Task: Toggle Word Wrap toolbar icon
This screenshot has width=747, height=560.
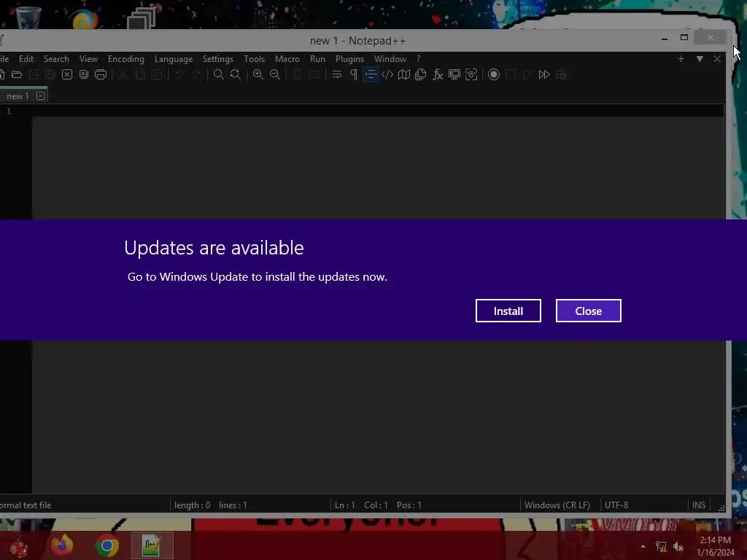Action: pos(337,74)
